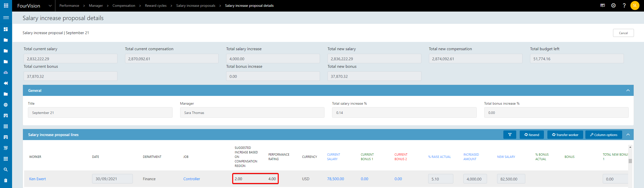The width and height of the screenshot is (644, 188).
Task: Open the settings gear in top bar
Action: point(613,6)
